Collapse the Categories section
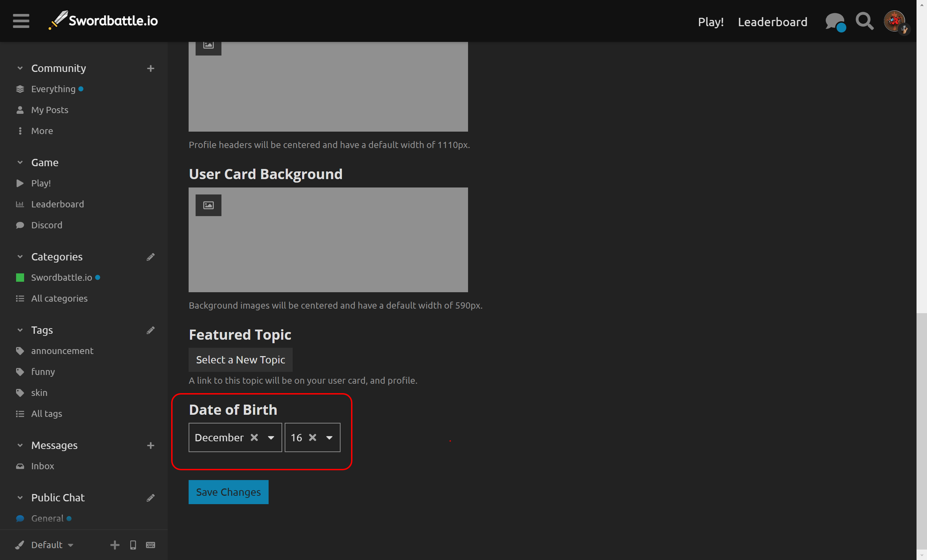The width and height of the screenshot is (927, 560). coord(20,257)
